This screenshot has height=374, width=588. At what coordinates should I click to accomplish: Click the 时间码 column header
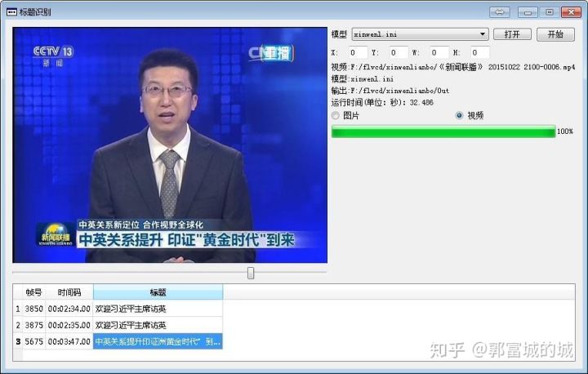click(69, 292)
